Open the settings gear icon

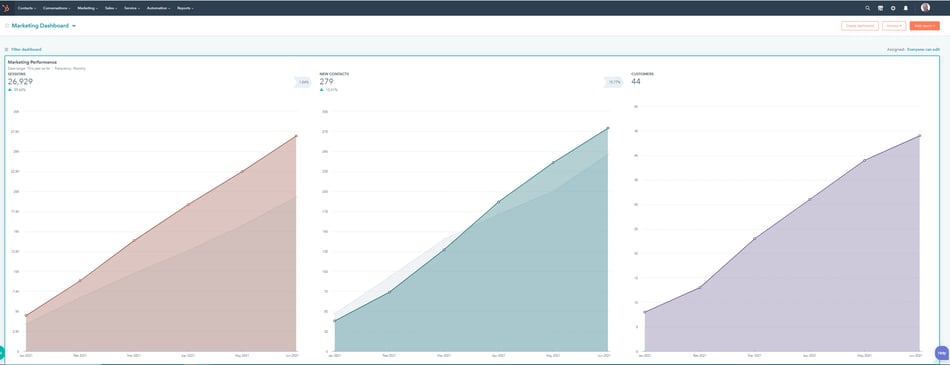pyautogui.click(x=893, y=8)
